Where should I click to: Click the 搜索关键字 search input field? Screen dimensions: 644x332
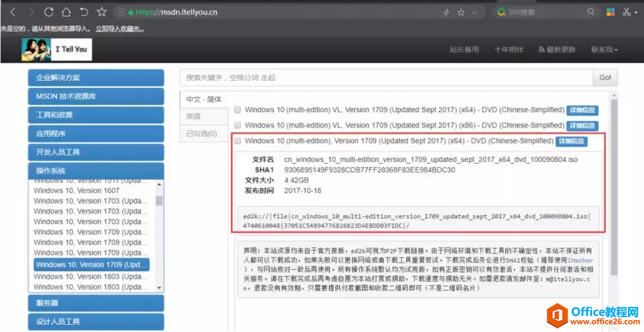tap(386, 78)
